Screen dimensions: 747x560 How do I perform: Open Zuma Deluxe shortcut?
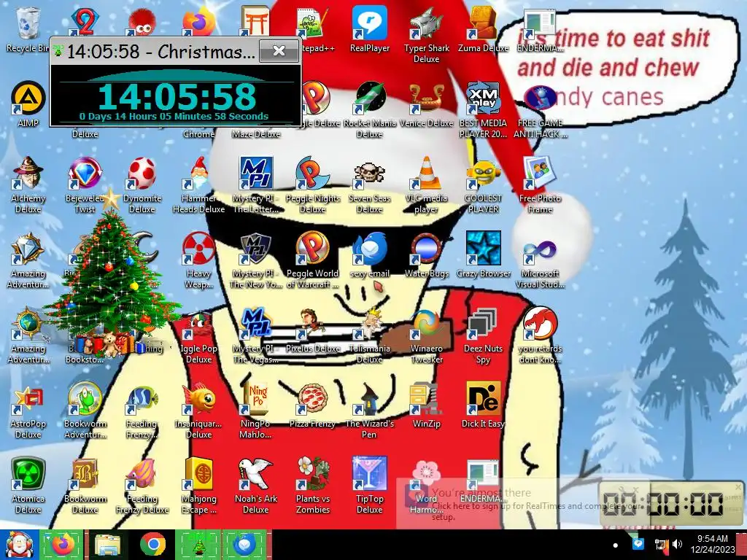click(483, 29)
